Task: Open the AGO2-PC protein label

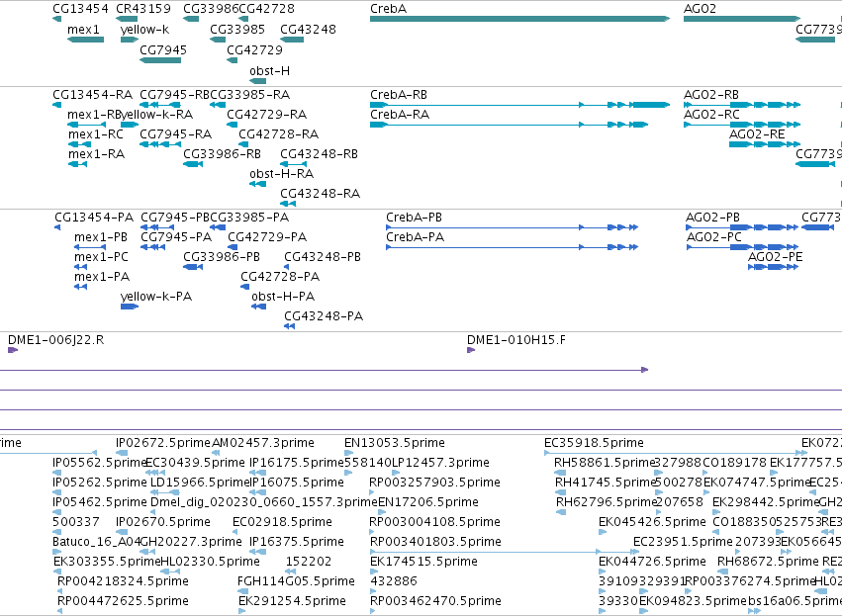Action: click(x=714, y=237)
